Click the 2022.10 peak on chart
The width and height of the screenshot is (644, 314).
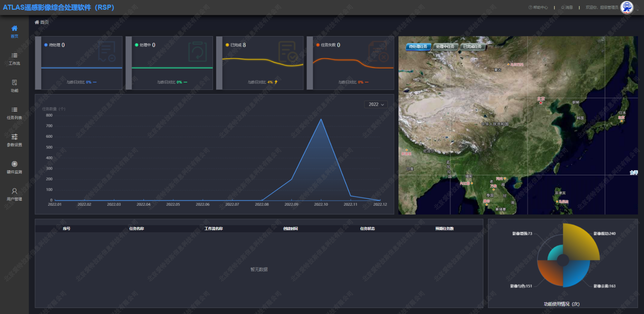(x=321, y=119)
